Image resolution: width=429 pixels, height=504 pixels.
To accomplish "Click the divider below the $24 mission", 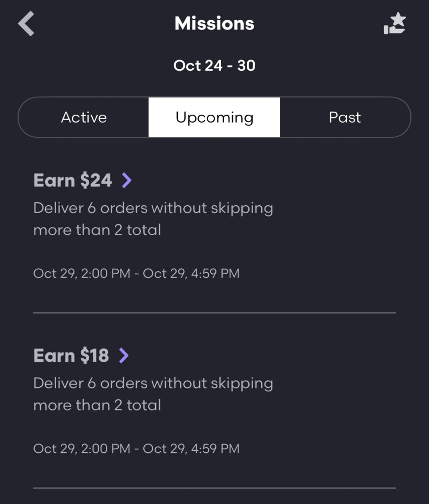I will coord(214,313).
